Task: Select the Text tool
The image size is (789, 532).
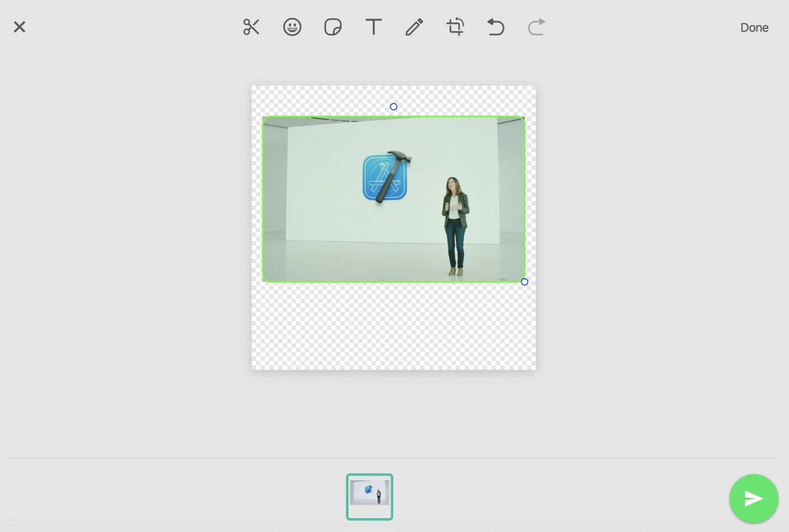Action: 373,27
